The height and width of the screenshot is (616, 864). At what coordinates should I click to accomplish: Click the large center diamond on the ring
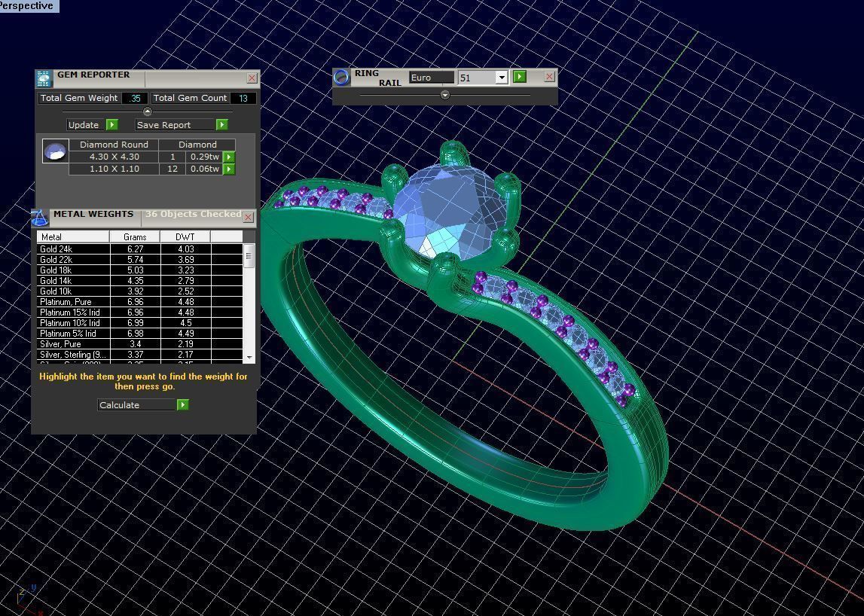point(450,212)
